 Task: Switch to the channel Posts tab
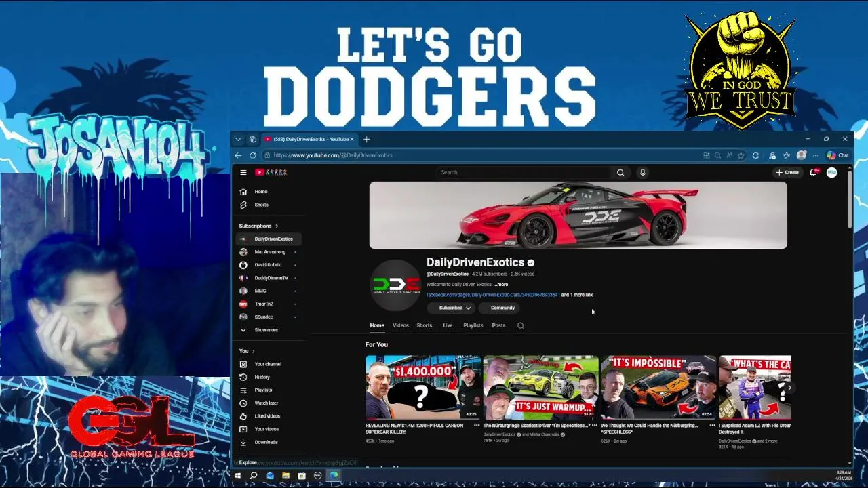point(498,325)
